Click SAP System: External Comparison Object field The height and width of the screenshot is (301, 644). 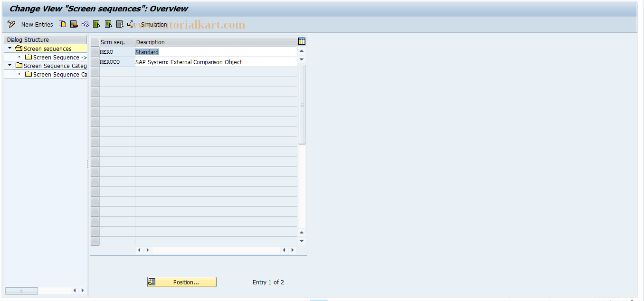[x=216, y=62]
